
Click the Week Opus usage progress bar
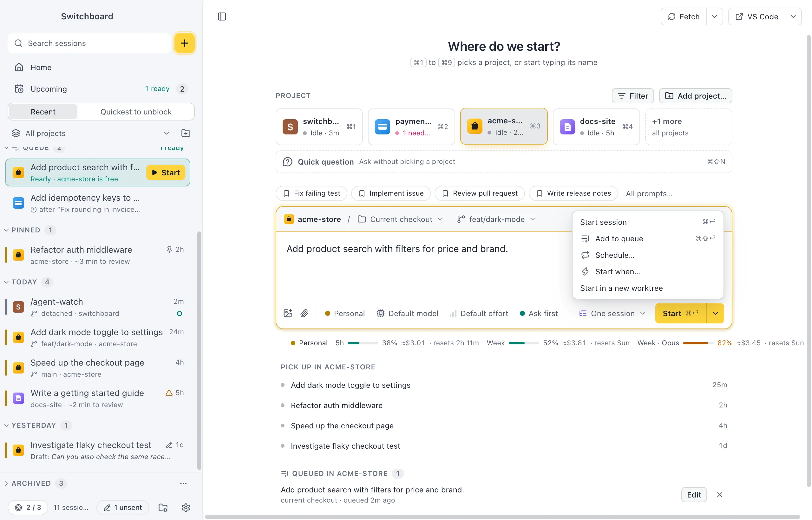(698, 343)
